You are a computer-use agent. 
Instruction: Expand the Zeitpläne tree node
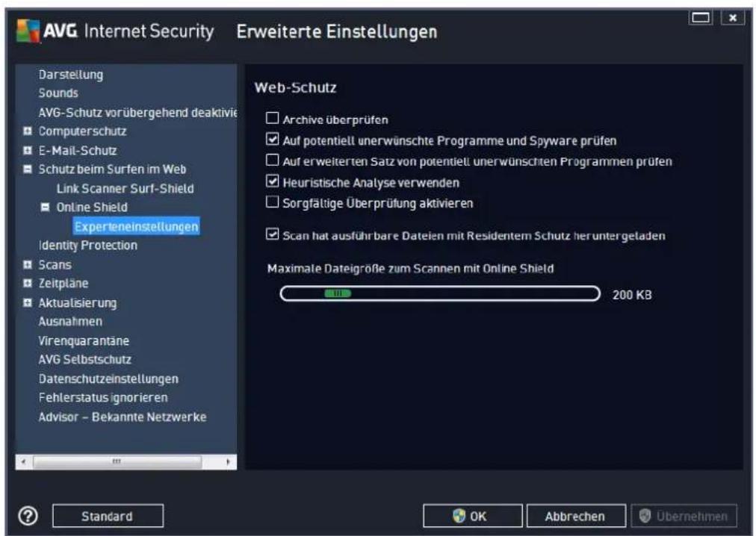(x=28, y=284)
